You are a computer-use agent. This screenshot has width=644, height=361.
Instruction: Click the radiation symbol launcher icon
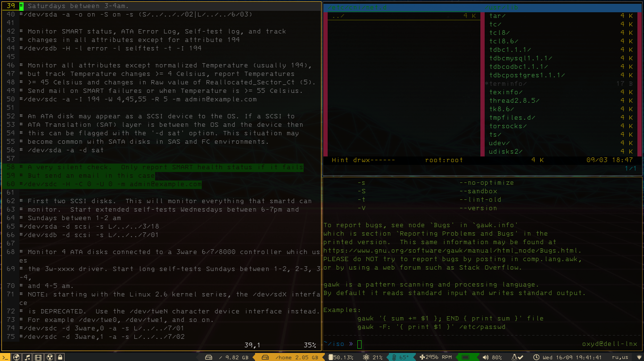click(x=49, y=357)
